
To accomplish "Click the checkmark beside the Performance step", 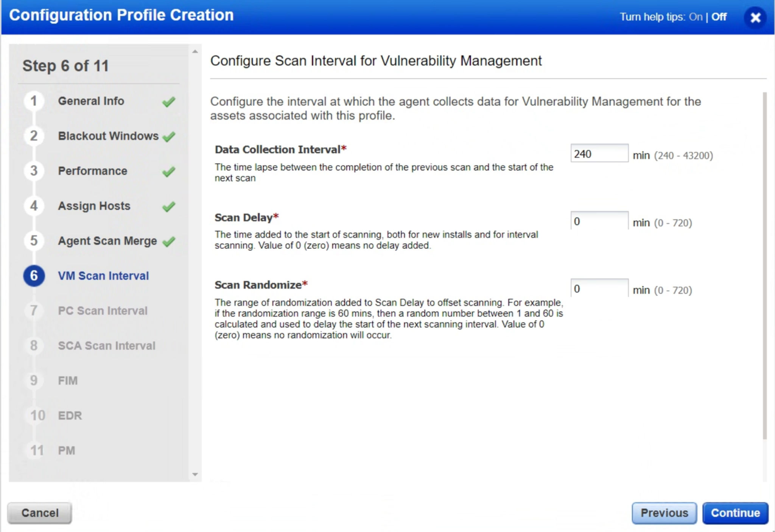I will point(170,171).
